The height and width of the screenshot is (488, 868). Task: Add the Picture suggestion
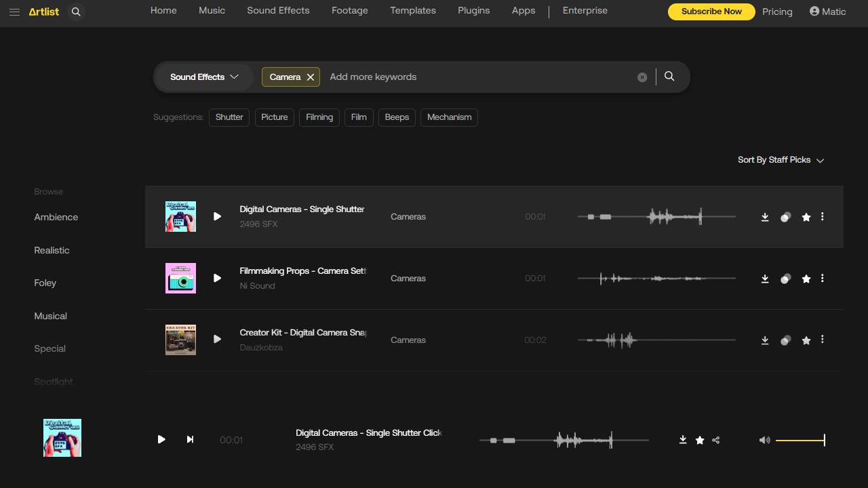click(275, 117)
